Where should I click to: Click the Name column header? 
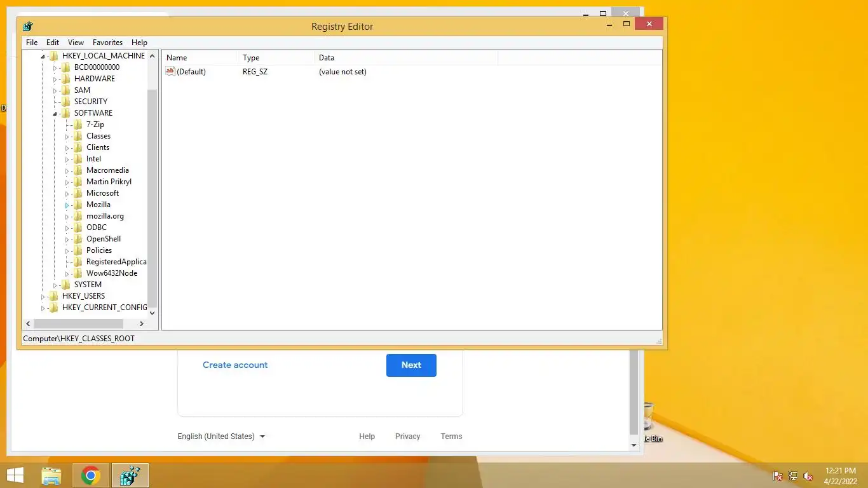point(200,58)
